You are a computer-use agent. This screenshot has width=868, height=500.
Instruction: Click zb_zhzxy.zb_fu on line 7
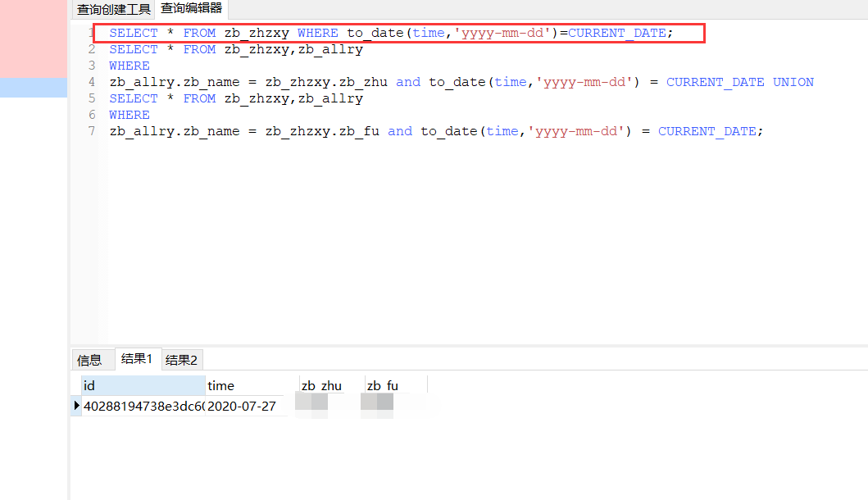[x=322, y=131]
